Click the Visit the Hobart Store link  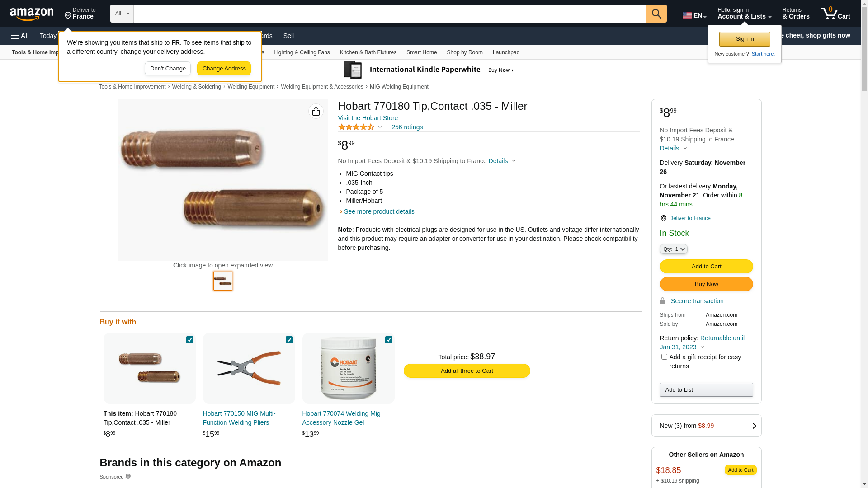point(368,118)
